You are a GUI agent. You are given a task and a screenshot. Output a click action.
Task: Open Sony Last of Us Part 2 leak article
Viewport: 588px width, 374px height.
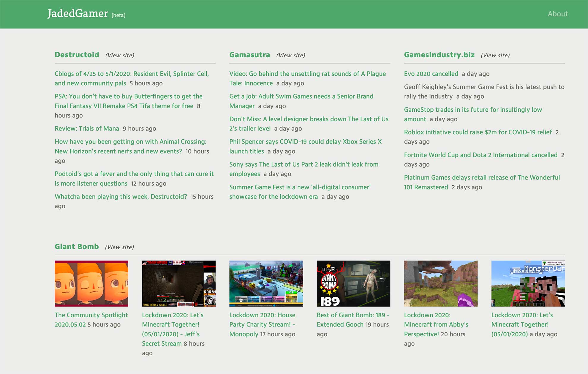tap(304, 169)
